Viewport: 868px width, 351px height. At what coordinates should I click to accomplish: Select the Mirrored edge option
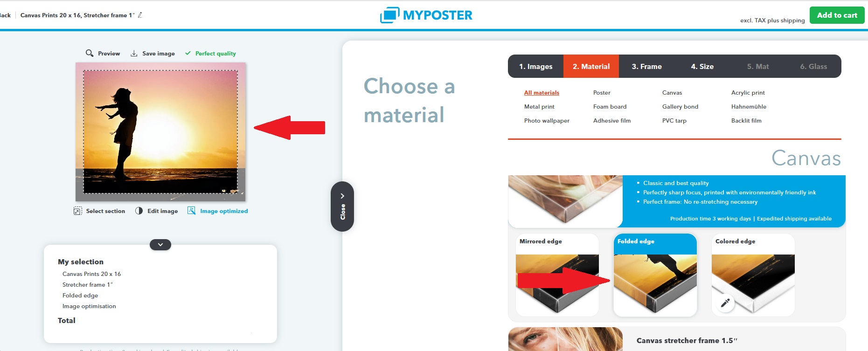(557, 275)
